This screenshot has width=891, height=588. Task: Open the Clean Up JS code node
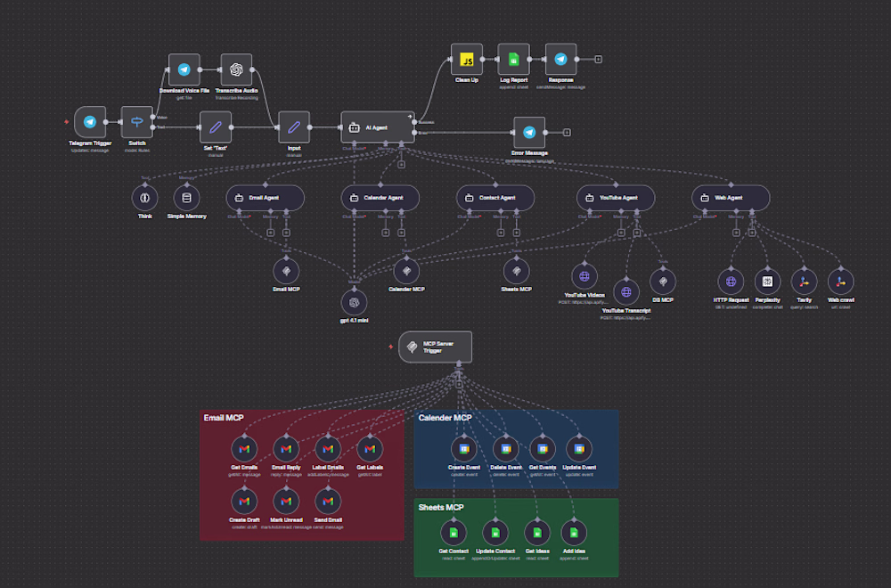pyautogui.click(x=467, y=59)
